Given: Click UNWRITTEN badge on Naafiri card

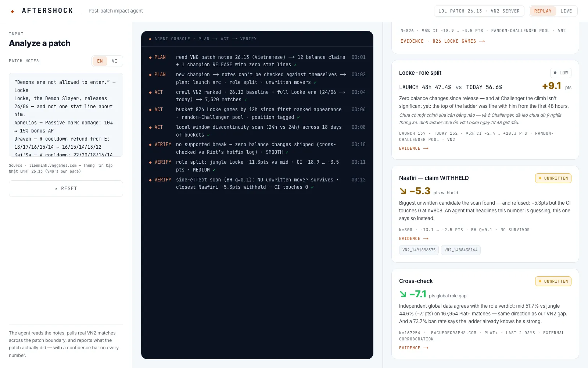Looking at the screenshot, I should [x=553, y=178].
